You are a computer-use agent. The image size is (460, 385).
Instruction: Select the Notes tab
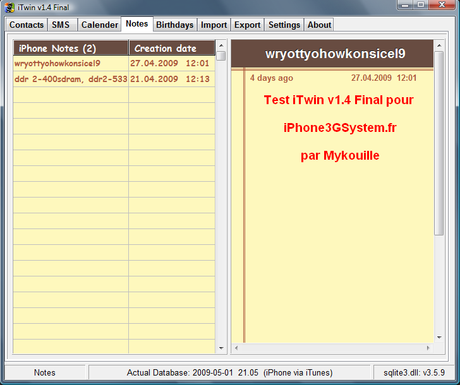pos(137,24)
